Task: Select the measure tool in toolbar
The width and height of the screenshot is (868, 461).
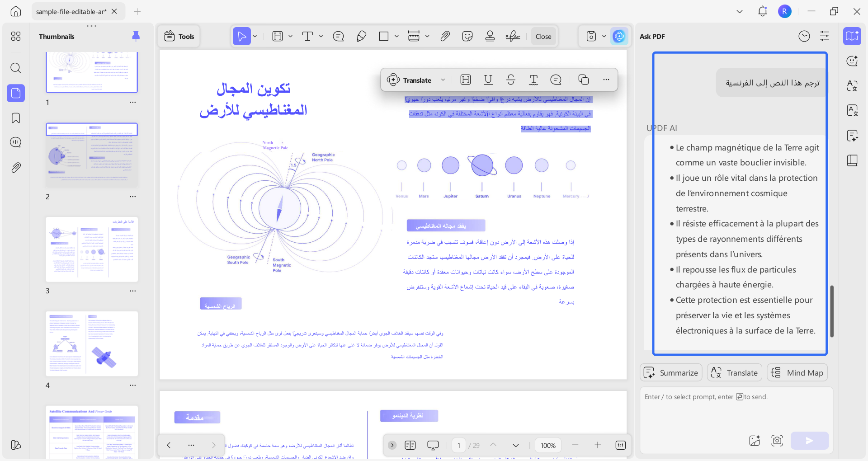Action: [x=414, y=36]
